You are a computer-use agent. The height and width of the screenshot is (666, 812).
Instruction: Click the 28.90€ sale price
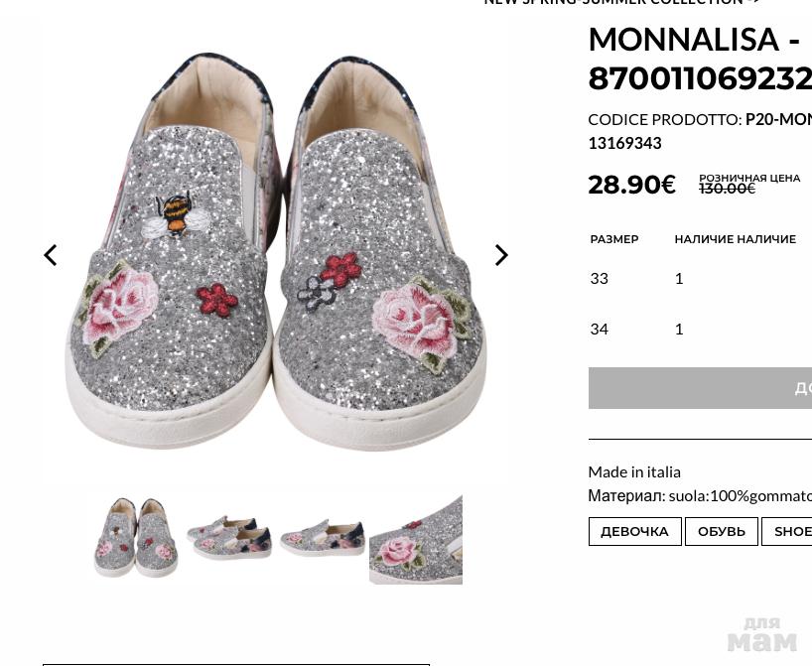tap(631, 185)
